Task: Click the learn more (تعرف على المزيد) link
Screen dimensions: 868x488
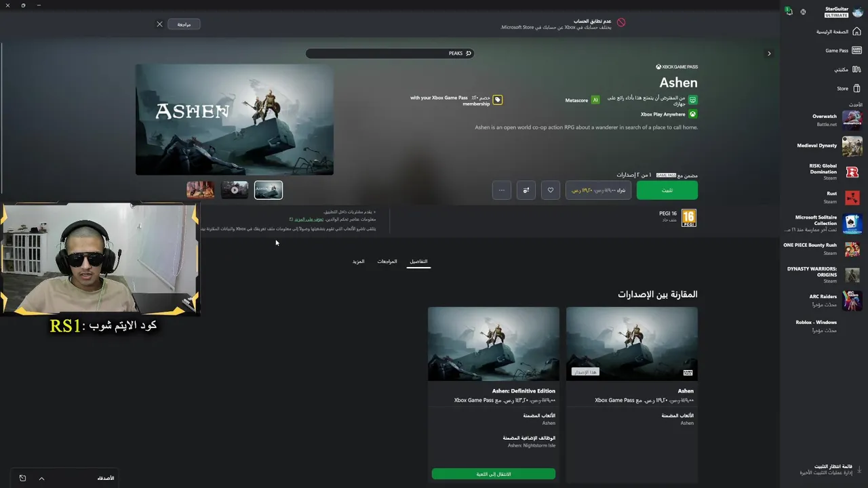Action: coord(309,220)
